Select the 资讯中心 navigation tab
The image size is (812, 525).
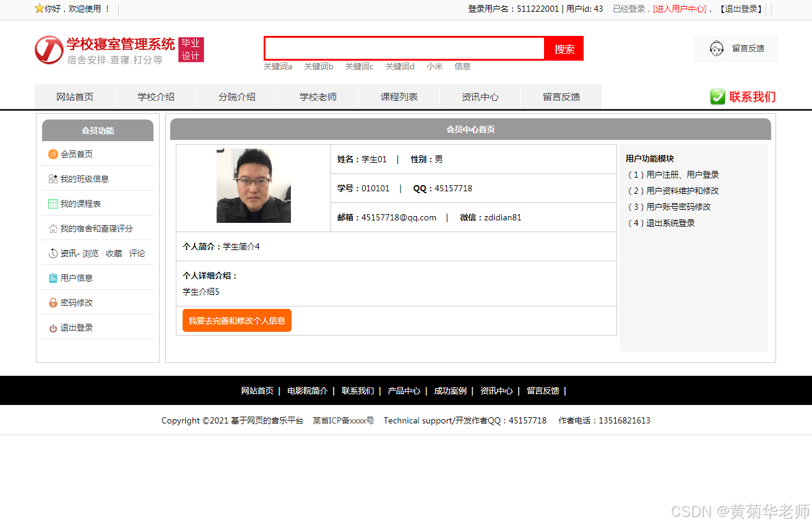tap(480, 97)
